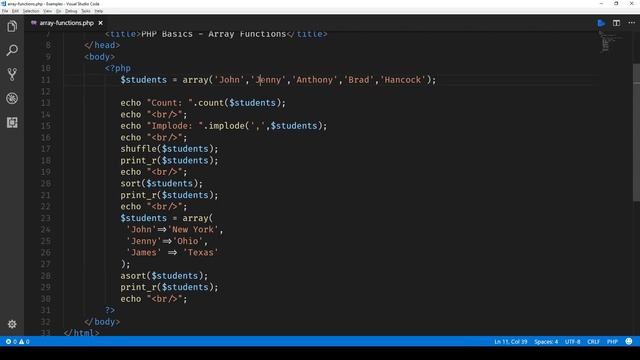The width and height of the screenshot is (640, 360).
Task: Click the 'Hancock' string on line 11
Action: (402, 80)
